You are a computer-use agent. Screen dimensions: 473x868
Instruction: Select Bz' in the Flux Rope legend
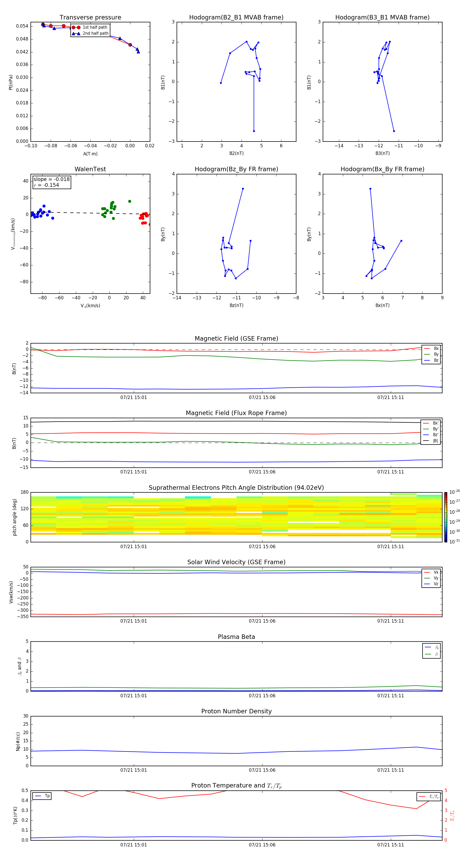click(431, 435)
